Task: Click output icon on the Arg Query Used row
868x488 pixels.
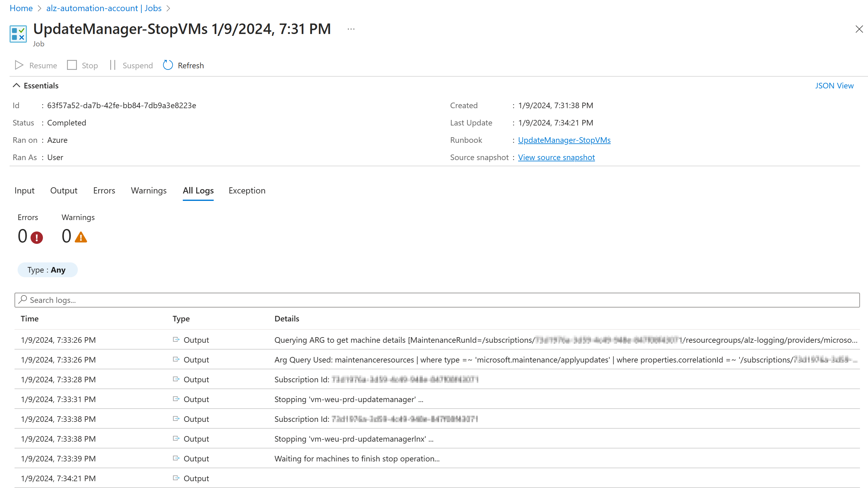Action: (176, 359)
